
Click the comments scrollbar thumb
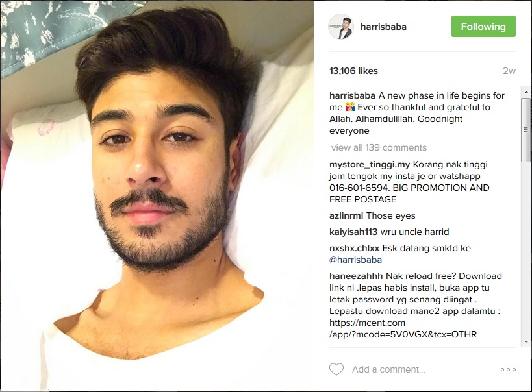(526, 130)
